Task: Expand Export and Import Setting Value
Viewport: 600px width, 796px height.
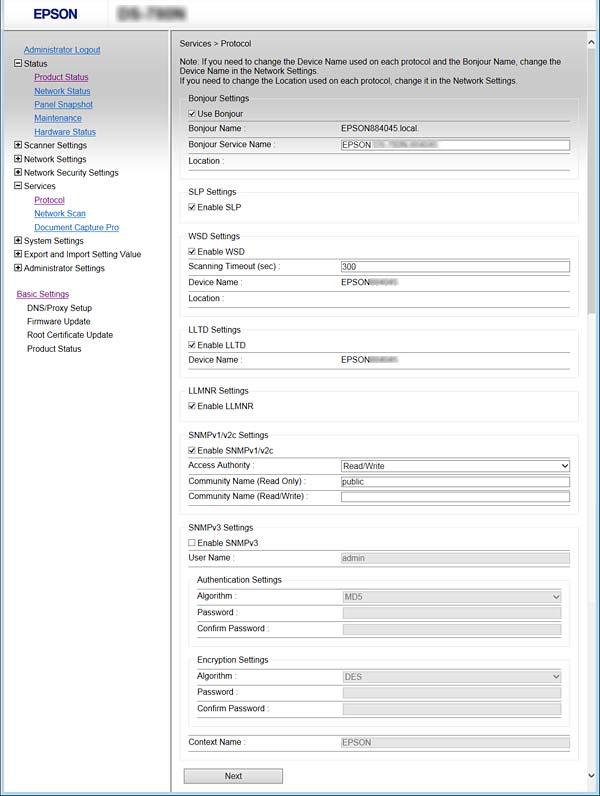Action: (x=18, y=254)
